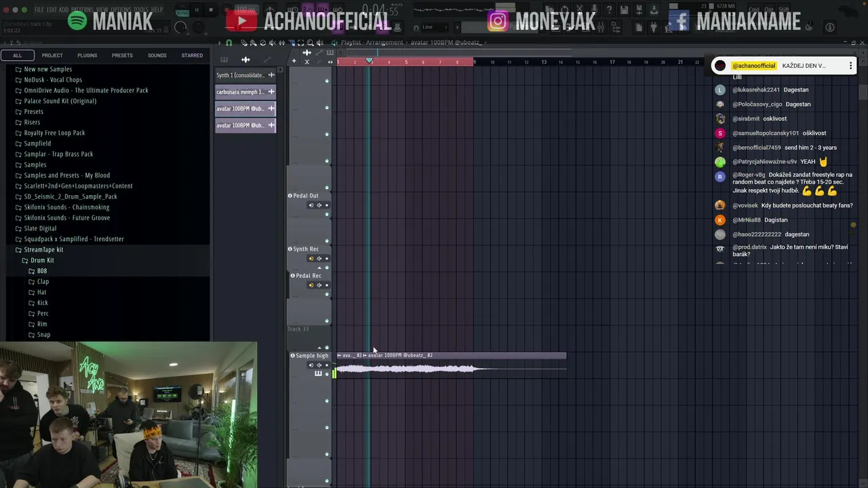Click the speaker icon on Synth Rec track
Screen dimensions: 868x488
tap(319, 258)
